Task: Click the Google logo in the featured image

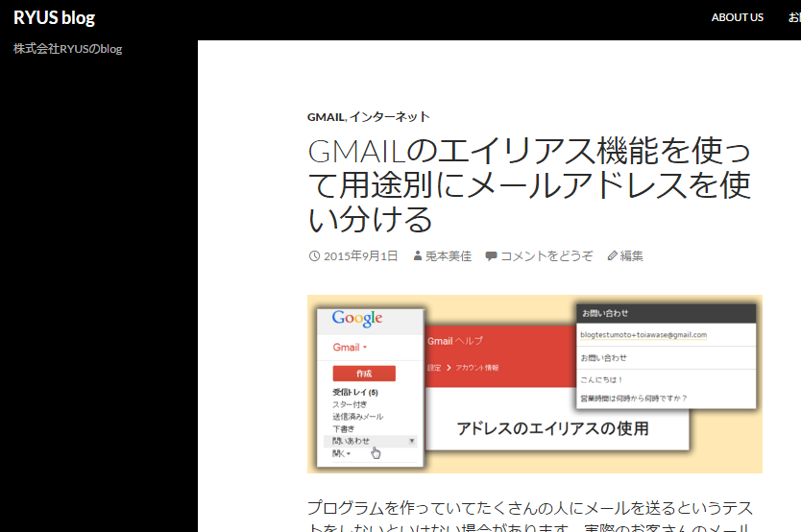Action: point(357,319)
